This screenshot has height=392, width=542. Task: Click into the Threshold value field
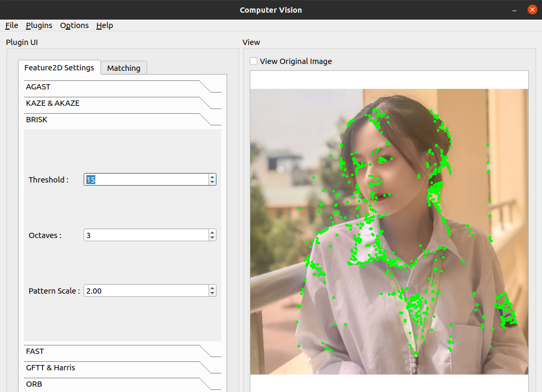pyautogui.click(x=146, y=179)
